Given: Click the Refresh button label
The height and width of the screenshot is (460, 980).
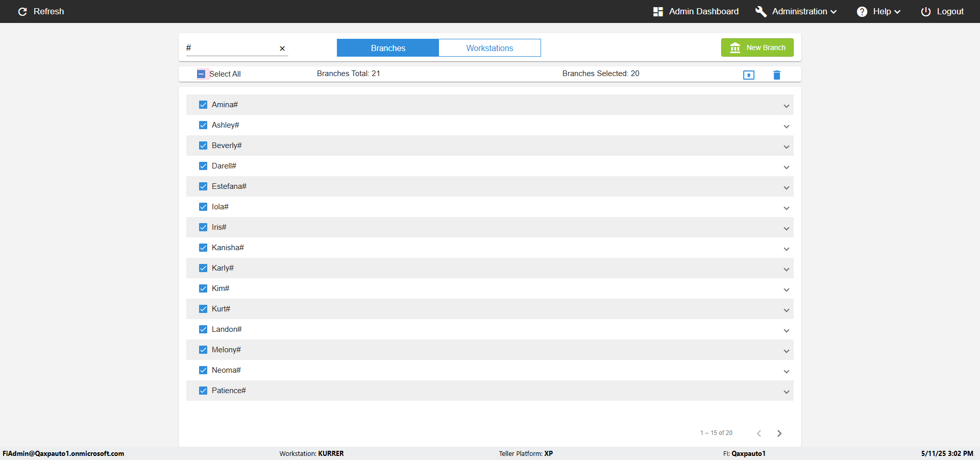Looking at the screenshot, I should (49, 11).
